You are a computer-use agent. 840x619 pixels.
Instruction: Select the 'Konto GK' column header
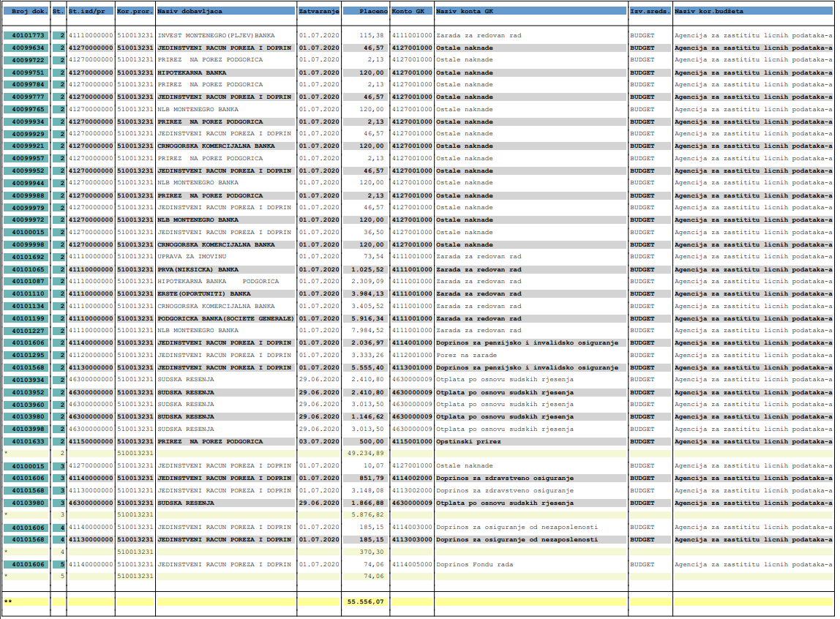[x=411, y=12]
